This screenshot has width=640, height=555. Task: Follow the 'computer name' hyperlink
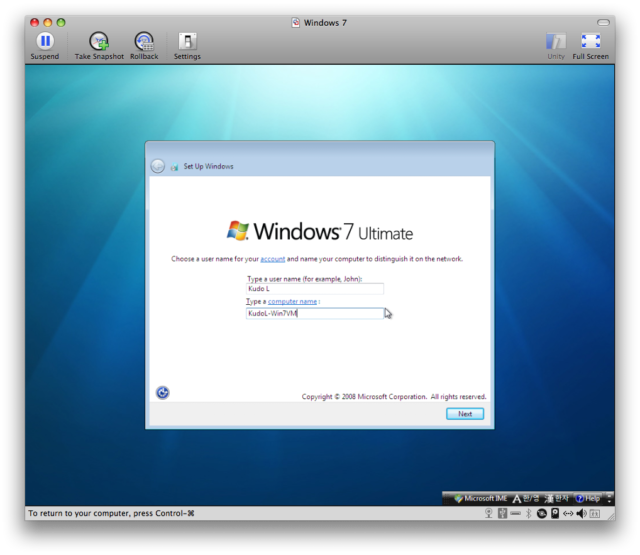pos(292,302)
